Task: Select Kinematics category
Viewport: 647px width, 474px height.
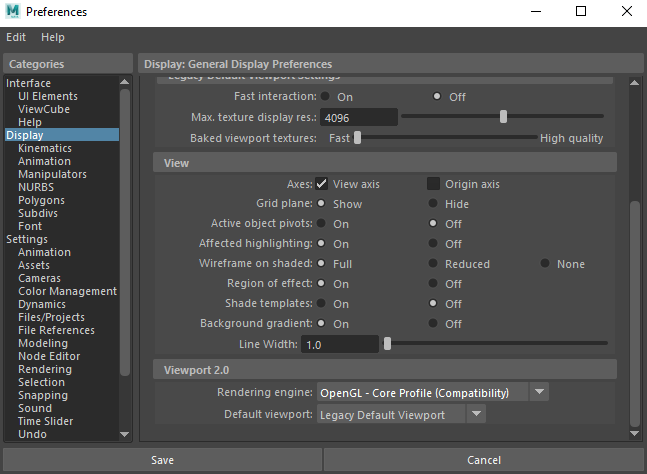Action: (x=45, y=148)
